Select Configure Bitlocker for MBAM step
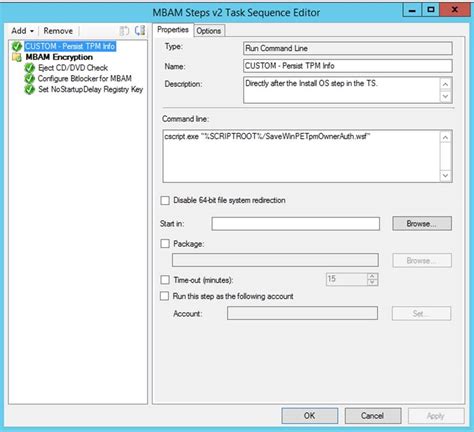Image resolution: width=474 pixels, height=432 pixels. pos(85,78)
